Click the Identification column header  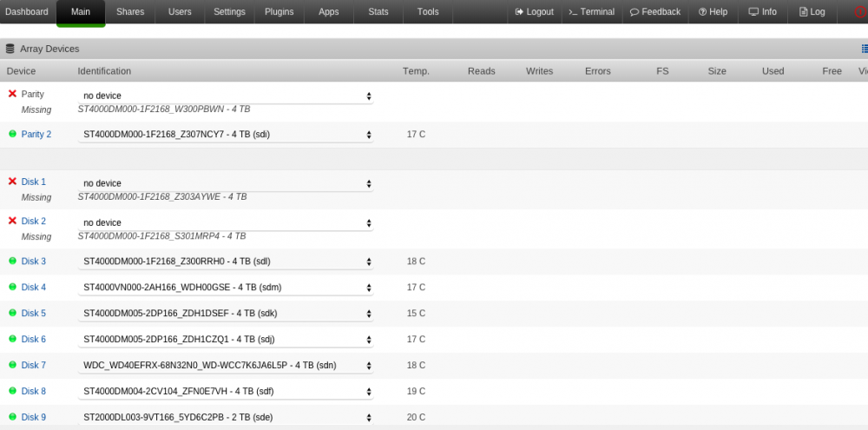pos(104,71)
